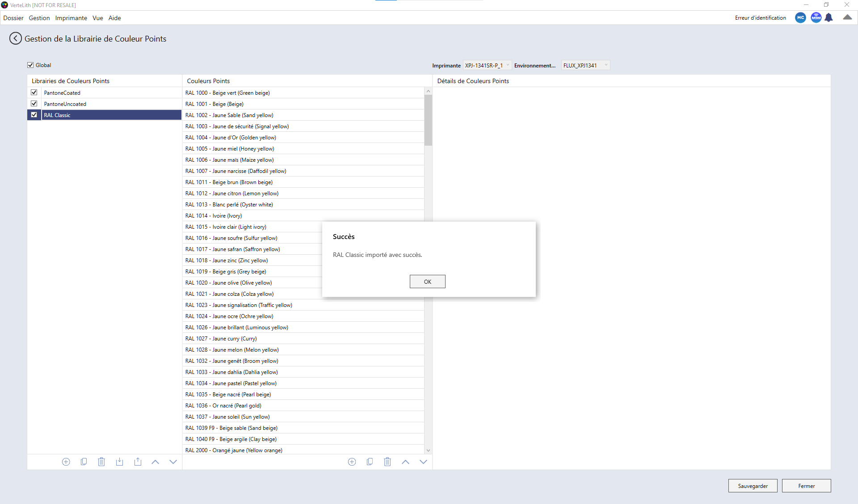Open the Aide menu
Image resolution: width=858 pixels, height=504 pixels.
(115, 18)
